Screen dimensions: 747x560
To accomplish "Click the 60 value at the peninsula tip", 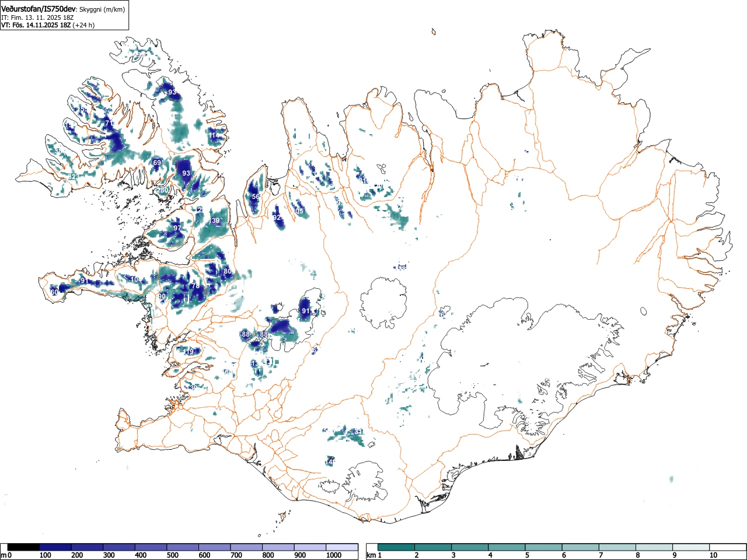I will (55, 292).
